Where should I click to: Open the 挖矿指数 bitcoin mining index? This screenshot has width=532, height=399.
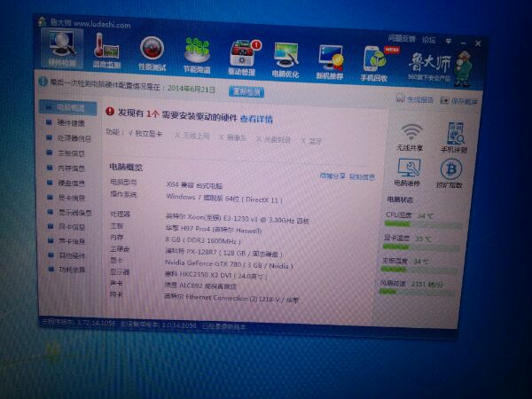click(450, 174)
